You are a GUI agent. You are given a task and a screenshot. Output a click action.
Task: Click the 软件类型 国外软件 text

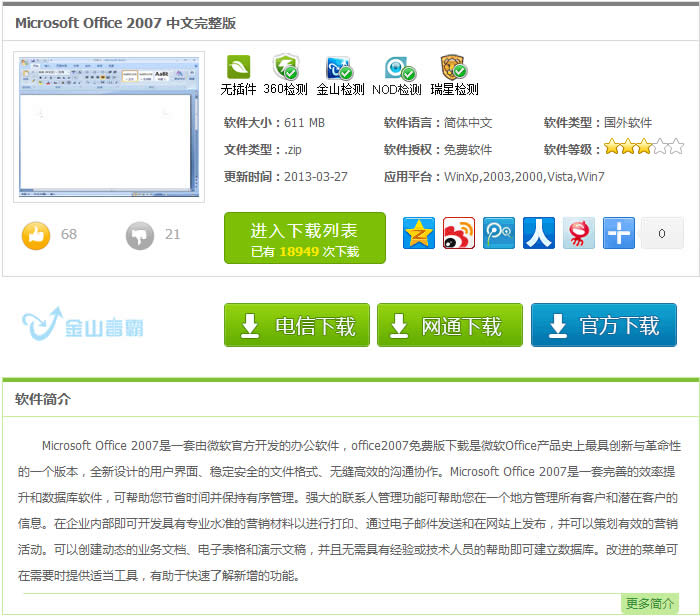click(x=598, y=123)
